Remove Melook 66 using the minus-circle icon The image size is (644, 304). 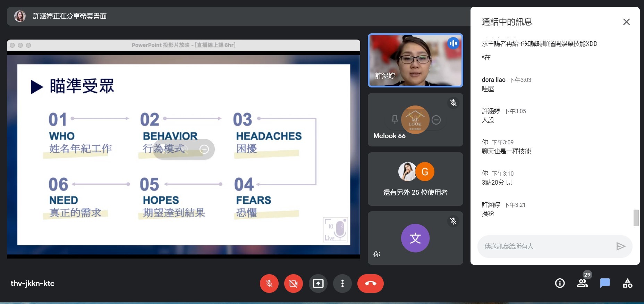pyautogui.click(x=436, y=120)
